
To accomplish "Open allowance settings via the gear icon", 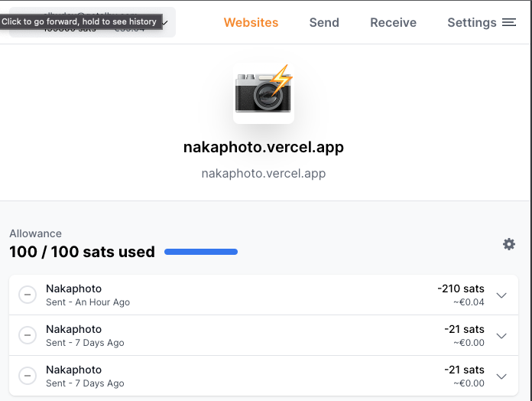I will pyautogui.click(x=509, y=244).
